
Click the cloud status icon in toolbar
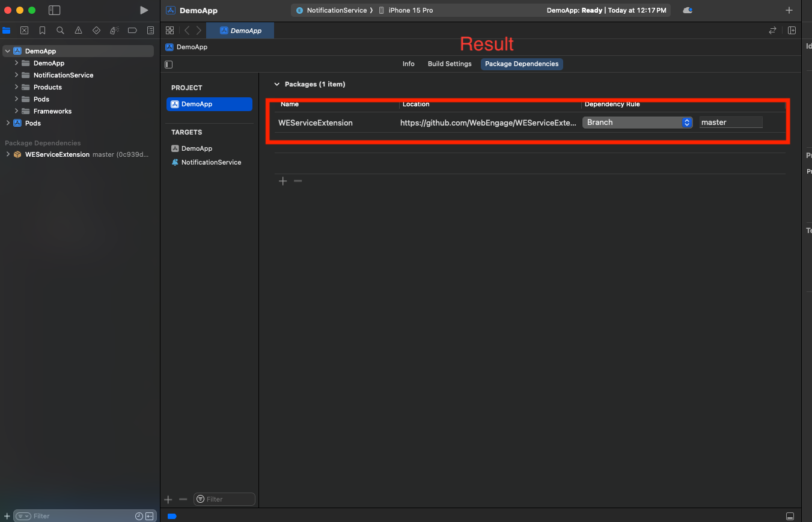688,10
